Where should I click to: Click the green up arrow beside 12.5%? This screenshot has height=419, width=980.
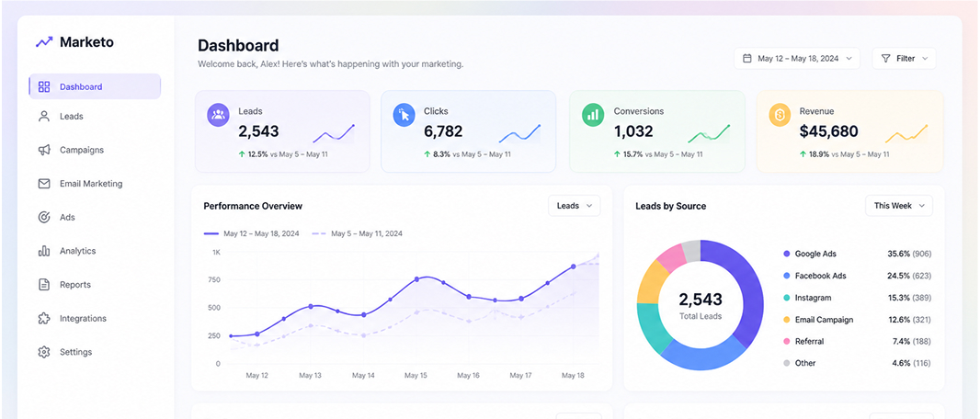[x=242, y=153]
